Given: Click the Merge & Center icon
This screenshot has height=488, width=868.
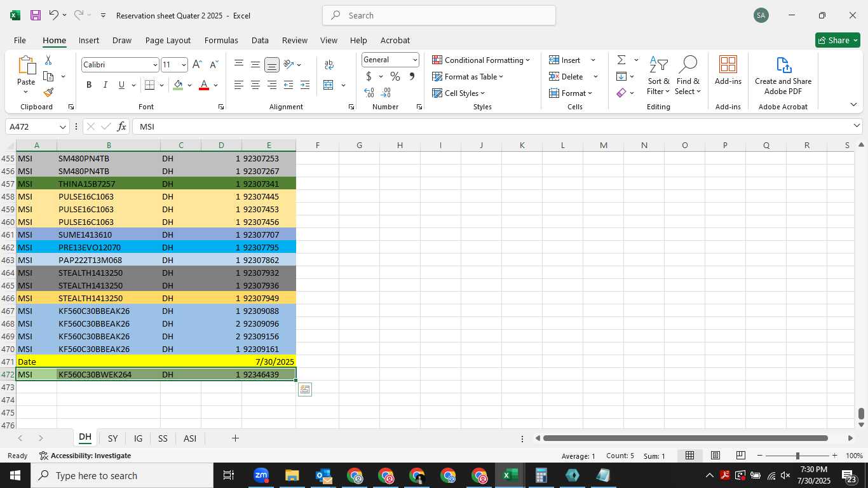Looking at the screenshot, I should tap(329, 85).
